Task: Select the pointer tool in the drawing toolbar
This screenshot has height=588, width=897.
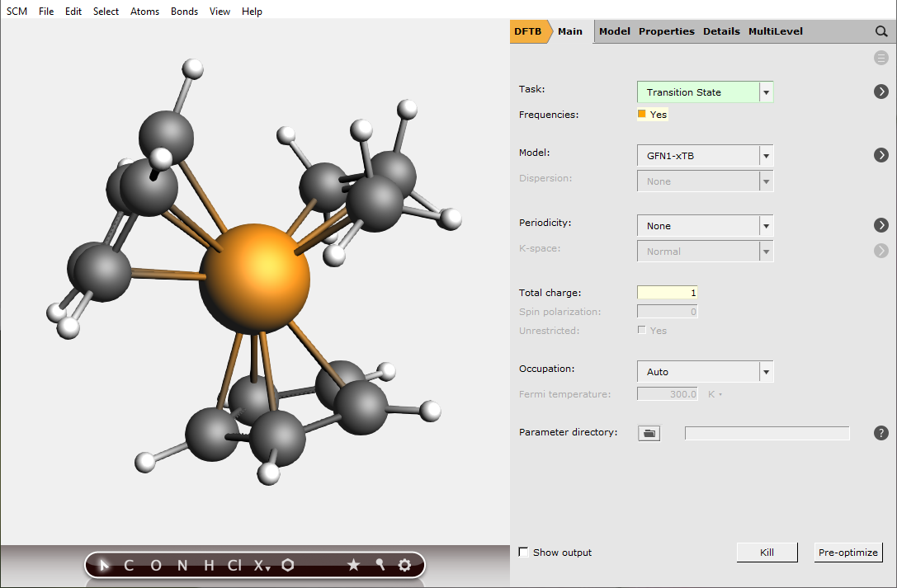Action: click(x=102, y=565)
